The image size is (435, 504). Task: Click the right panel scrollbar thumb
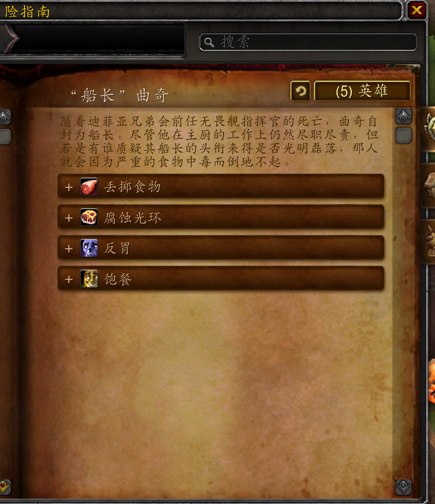pos(403,135)
